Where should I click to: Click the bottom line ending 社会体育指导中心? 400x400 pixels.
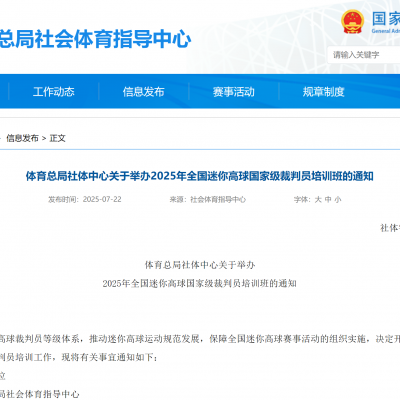(39, 394)
